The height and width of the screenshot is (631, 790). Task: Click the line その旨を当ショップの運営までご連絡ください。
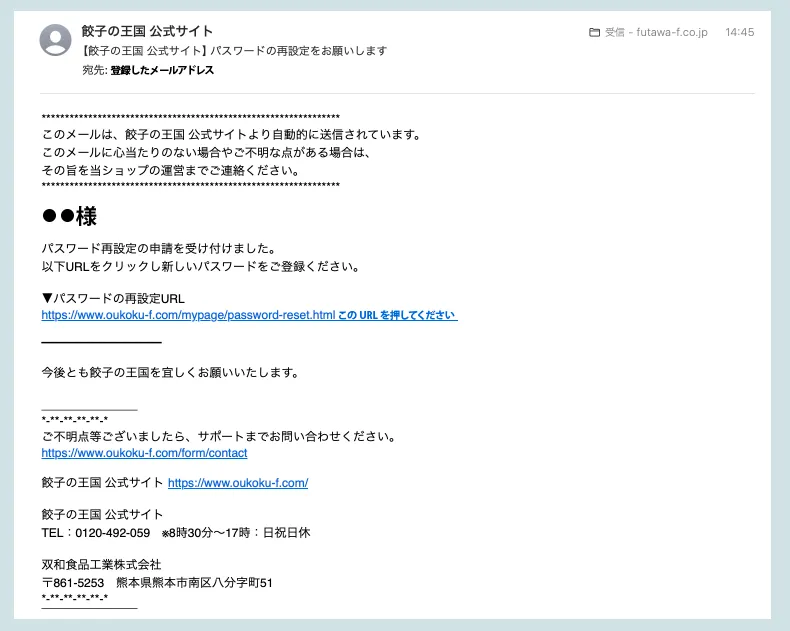pyautogui.click(x=171, y=170)
